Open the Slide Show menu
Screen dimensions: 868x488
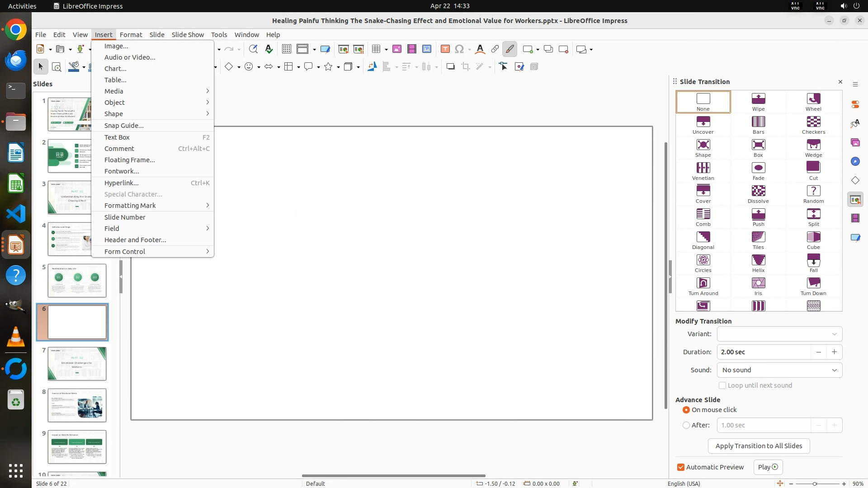pos(188,35)
